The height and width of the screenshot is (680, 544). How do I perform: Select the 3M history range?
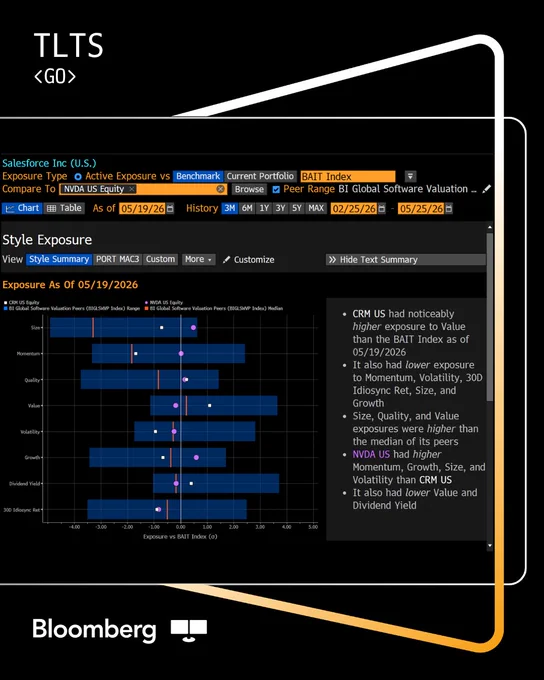pos(229,208)
